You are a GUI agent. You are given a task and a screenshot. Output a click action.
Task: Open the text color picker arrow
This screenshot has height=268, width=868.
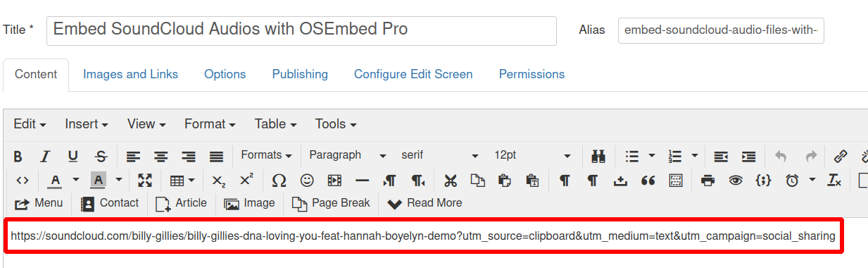75,181
